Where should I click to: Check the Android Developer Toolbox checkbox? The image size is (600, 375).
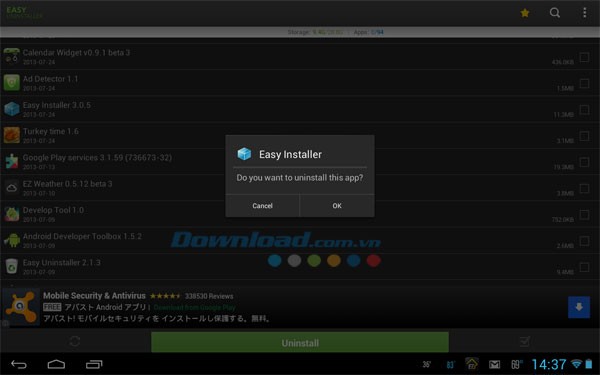click(x=584, y=241)
